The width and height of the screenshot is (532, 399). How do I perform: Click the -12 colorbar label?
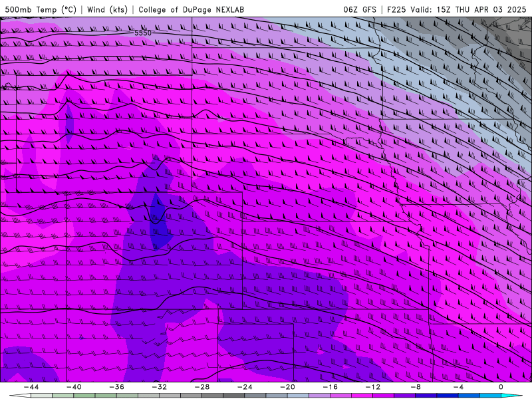[373, 387]
